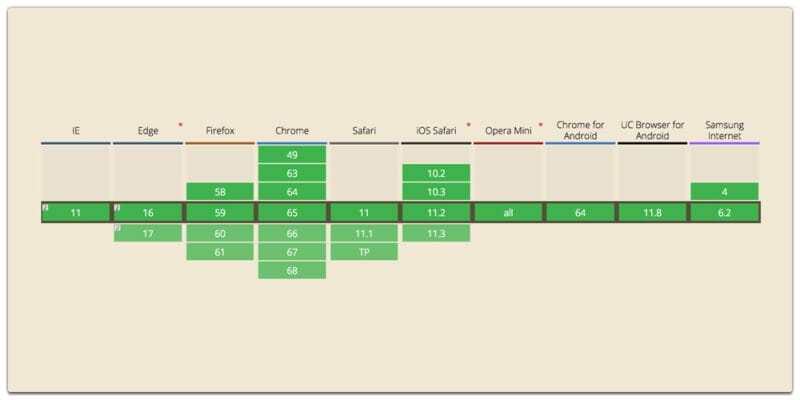Select Samsung Internet version 4 cell
This screenshot has width=800, height=400.
tap(724, 191)
